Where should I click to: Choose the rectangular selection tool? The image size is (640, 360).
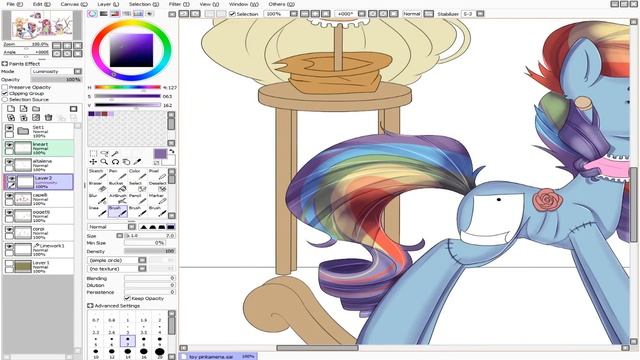pyautogui.click(x=93, y=153)
